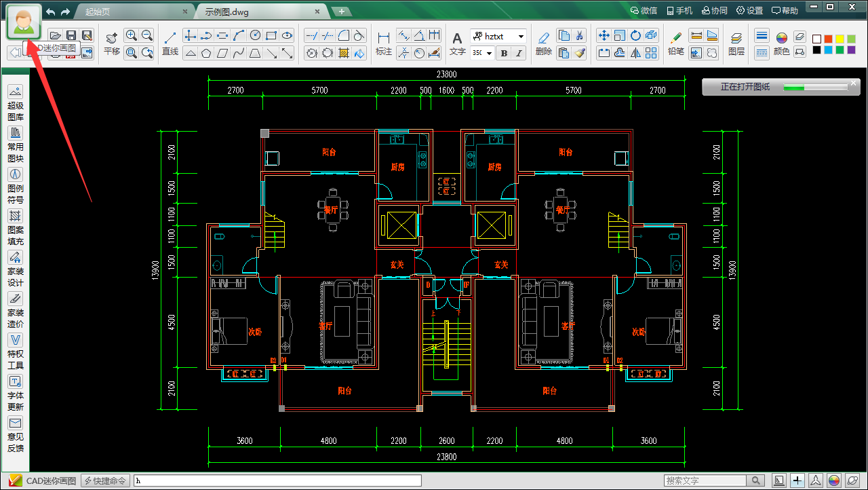Select the 平移 pan hand tool
This screenshot has height=490, width=868.
pyautogui.click(x=112, y=42)
